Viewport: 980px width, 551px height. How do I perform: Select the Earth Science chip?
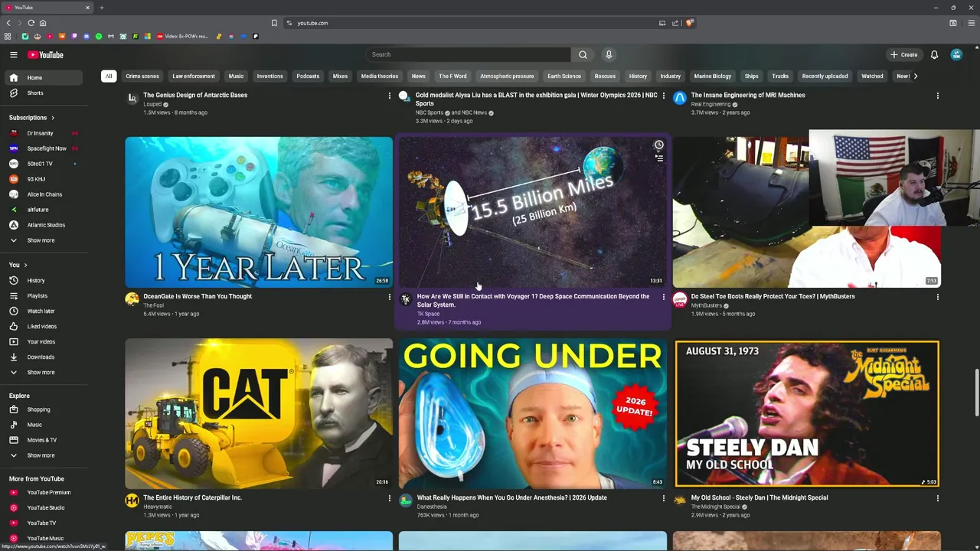point(564,76)
